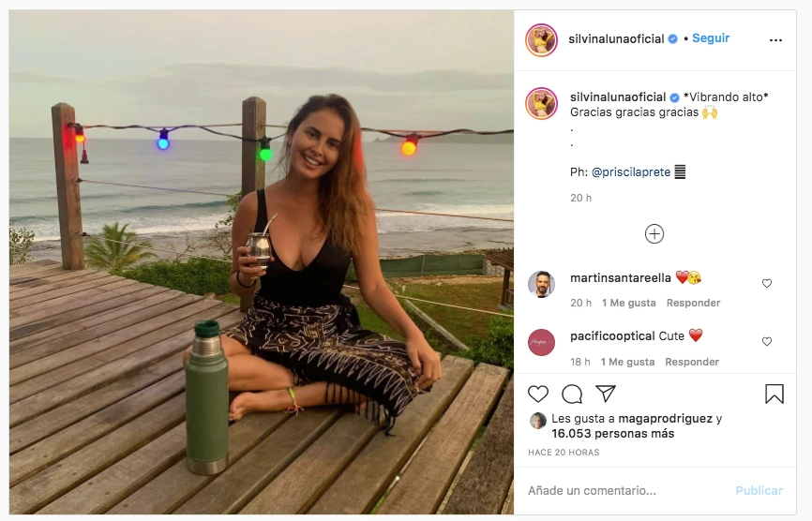Like the post with the heart icon

(x=538, y=394)
